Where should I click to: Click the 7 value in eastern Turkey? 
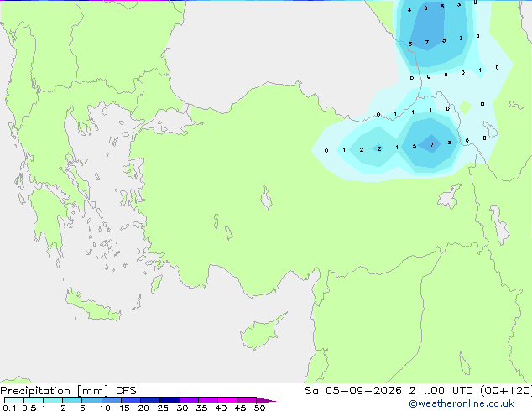432,145
